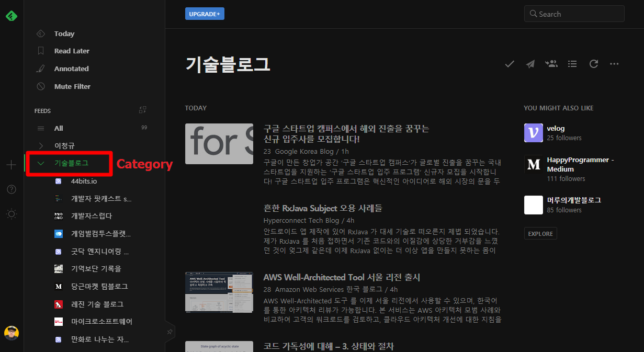Click the 게임빌컴투스 favicon

(59, 234)
